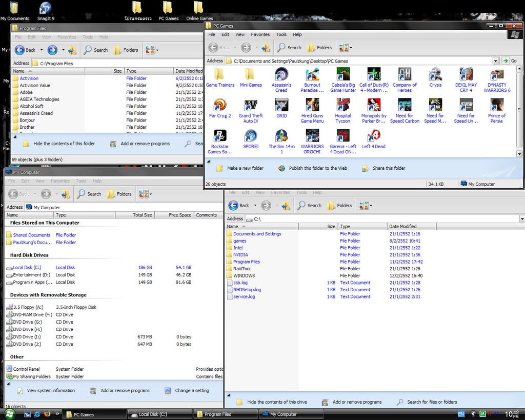Click the Hospital Tycoon shortcut
Viewport: 525px width, 420px height.
tap(343, 106)
